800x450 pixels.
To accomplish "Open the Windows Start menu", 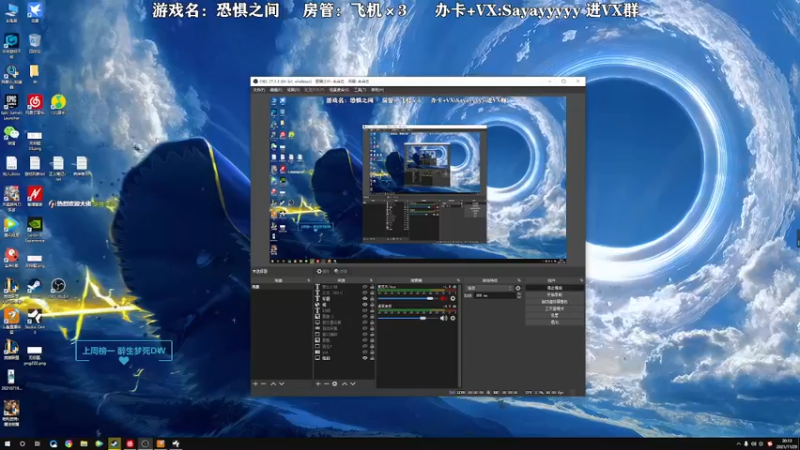I will (7, 444).
